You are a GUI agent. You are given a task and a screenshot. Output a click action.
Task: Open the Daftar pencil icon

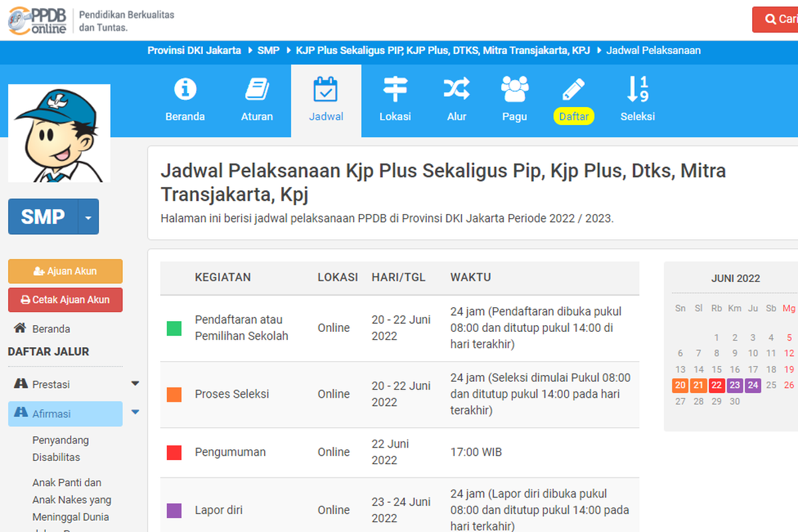pos(573,89)
